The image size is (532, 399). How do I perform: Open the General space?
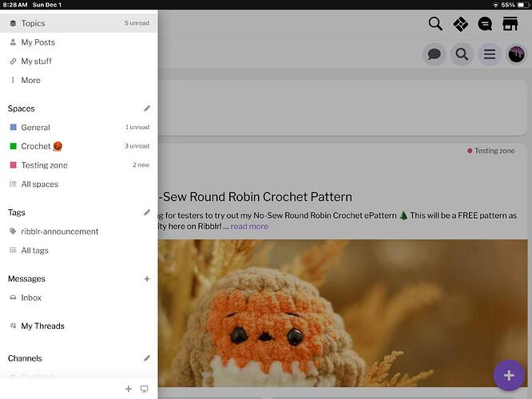78,128
